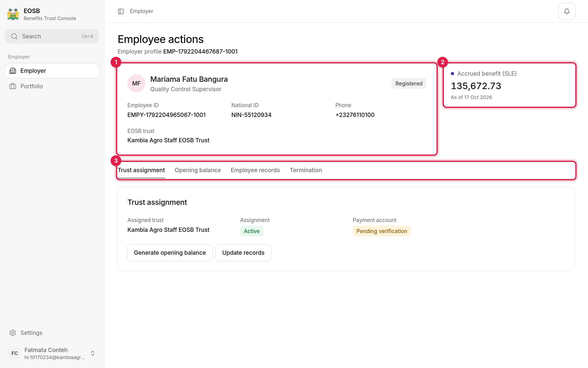
Task: Click Kambia Agro Staff EOSB Trust under EOSB trust
Action: click(x=168, y=140)
